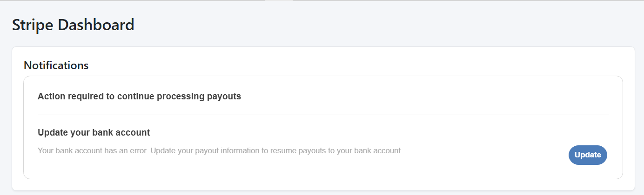Select the Notifications section heading

tap(56, 65)
